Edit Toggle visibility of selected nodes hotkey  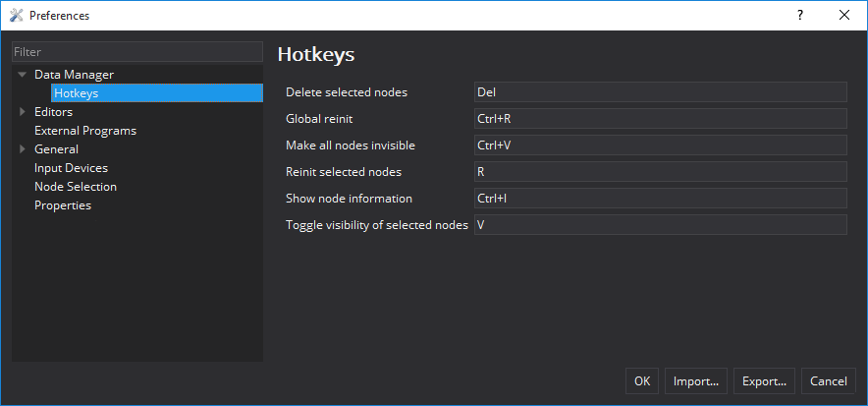coord(661,225)
